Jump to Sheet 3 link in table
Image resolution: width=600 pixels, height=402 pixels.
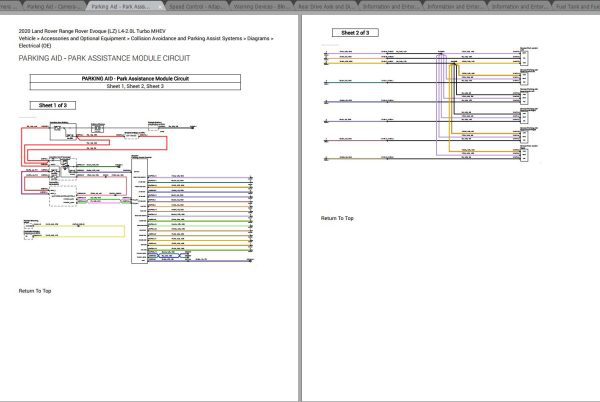tap(155, 86)
